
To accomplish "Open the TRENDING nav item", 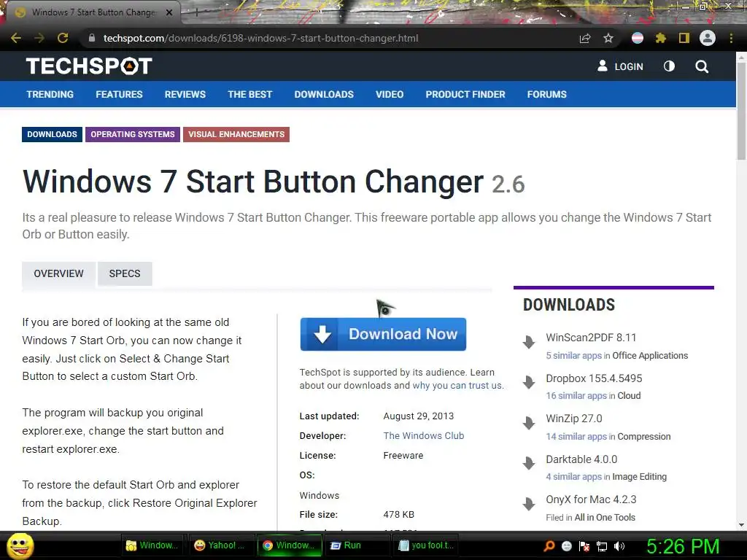I will pyautogui.click(x=50, y=94).
